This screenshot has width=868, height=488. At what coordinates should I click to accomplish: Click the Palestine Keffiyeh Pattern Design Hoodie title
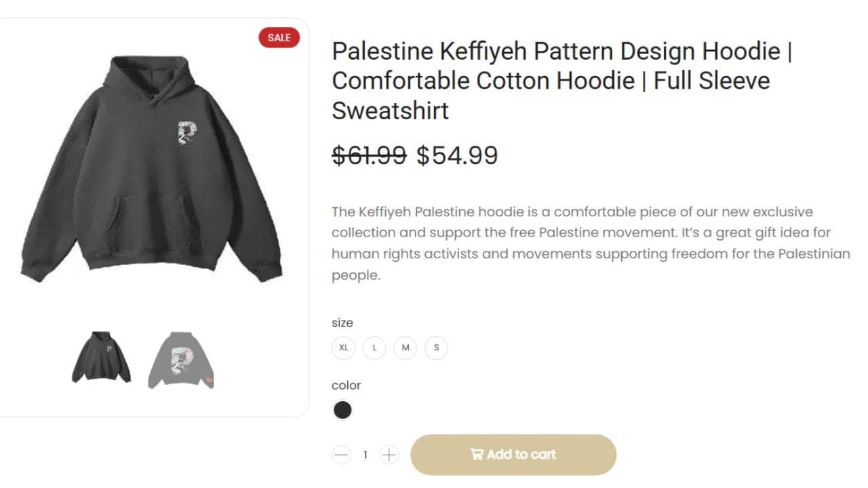(562, 81)
